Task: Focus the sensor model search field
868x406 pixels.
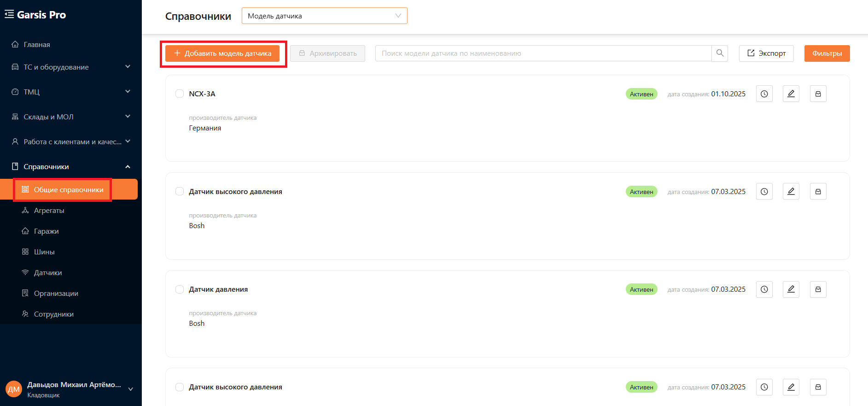Action: 543,53
